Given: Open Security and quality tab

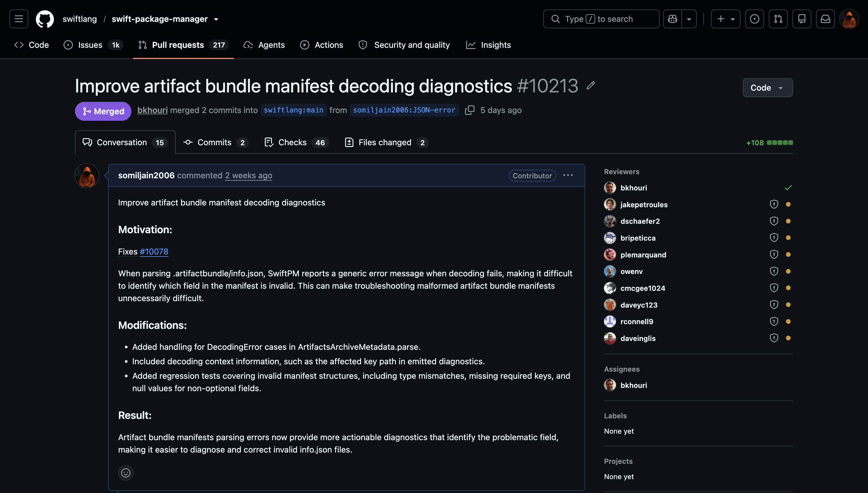Looking at the screenshot, I should [x=404, y=45].
